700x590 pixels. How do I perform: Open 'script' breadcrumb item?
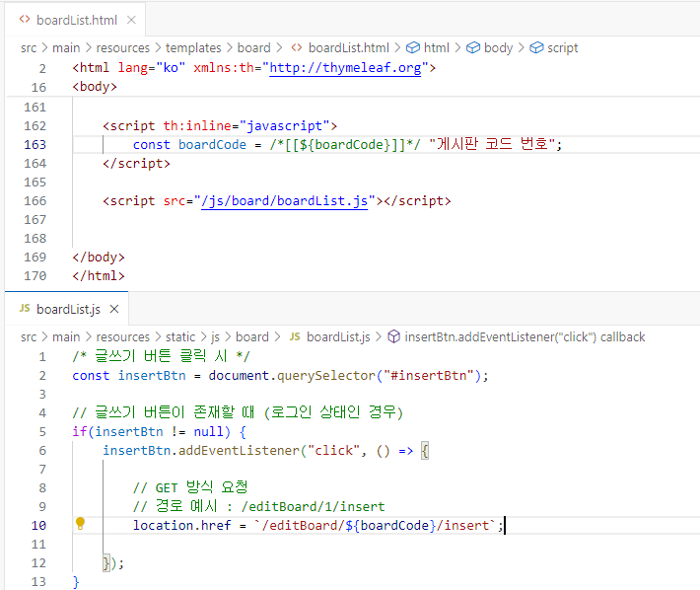pos(563,47)
